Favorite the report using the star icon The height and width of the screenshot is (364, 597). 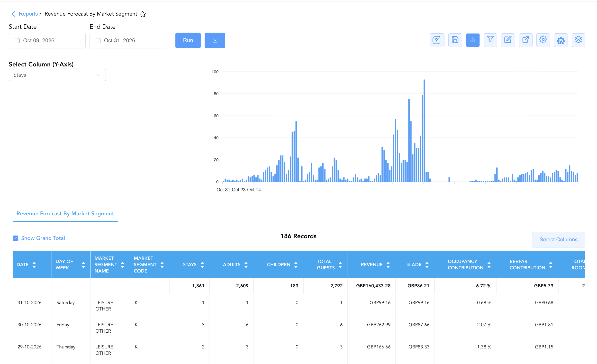(143, 14)
